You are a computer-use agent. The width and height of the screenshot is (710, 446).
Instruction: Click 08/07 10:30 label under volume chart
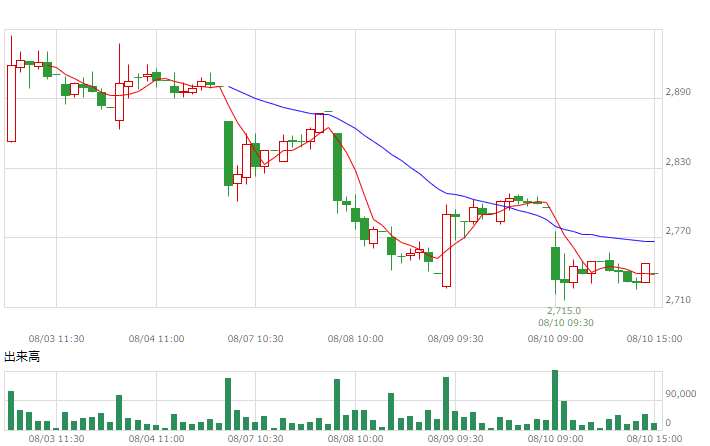[x=255, y=439]
